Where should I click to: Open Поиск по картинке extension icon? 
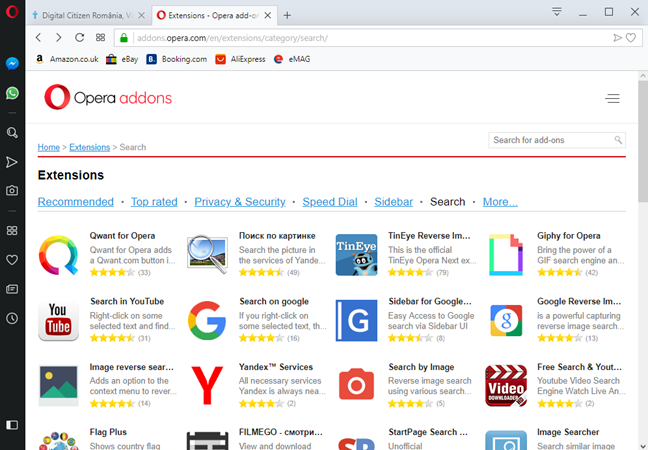coord(207,255)
